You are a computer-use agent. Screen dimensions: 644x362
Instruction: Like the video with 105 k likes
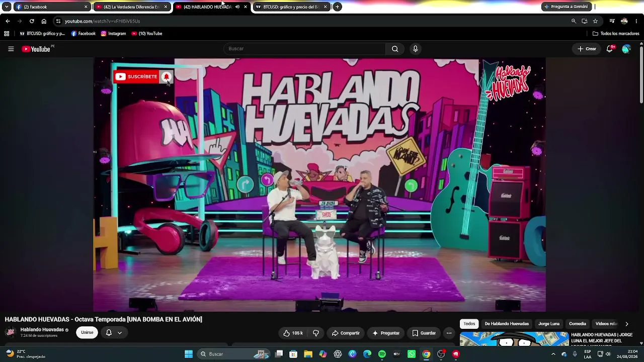point(293,333)
